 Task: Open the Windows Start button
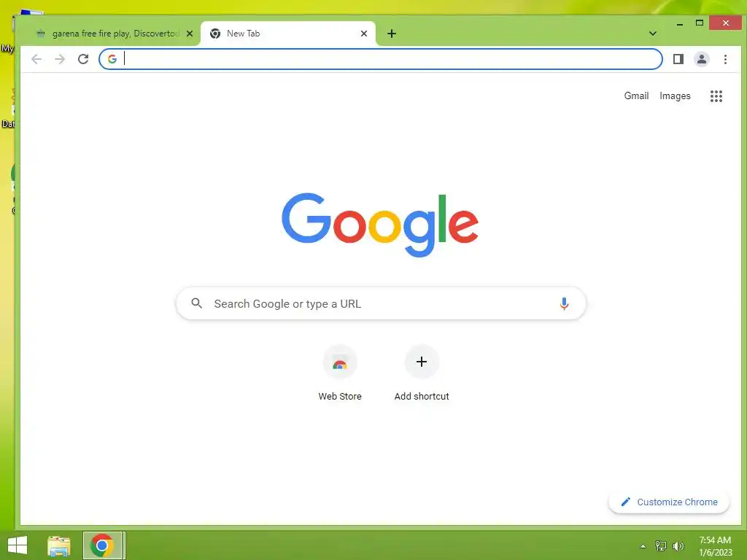[18, 545]
